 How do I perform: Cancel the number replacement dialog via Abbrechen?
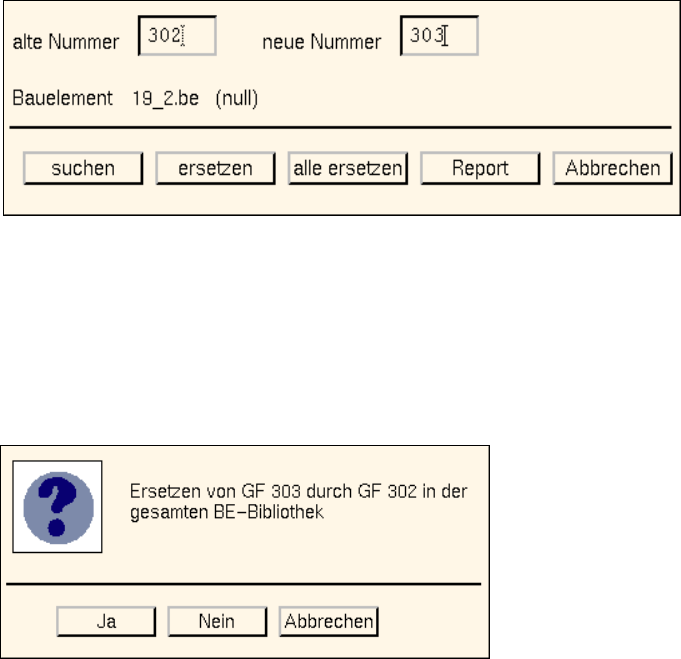tap(613, 168)
